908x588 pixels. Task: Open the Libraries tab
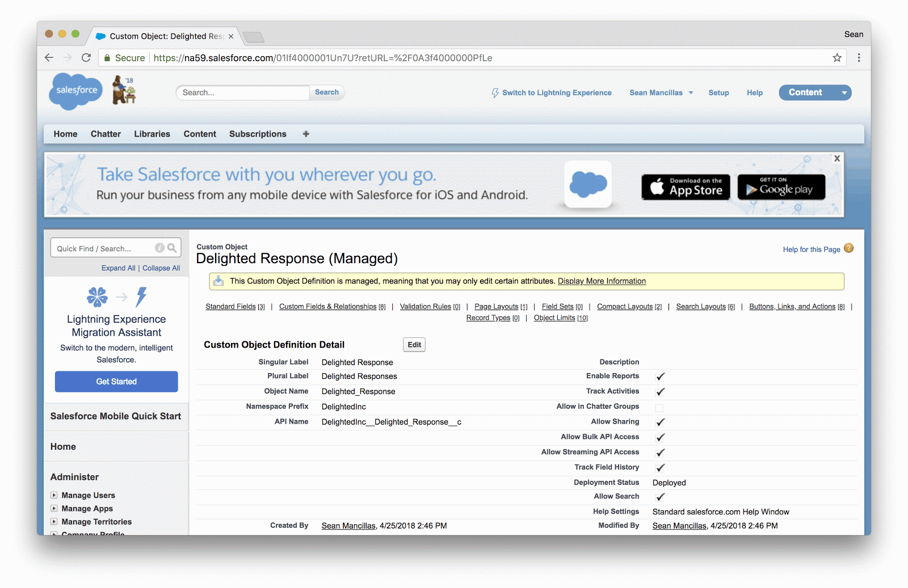tap(152, 134)
